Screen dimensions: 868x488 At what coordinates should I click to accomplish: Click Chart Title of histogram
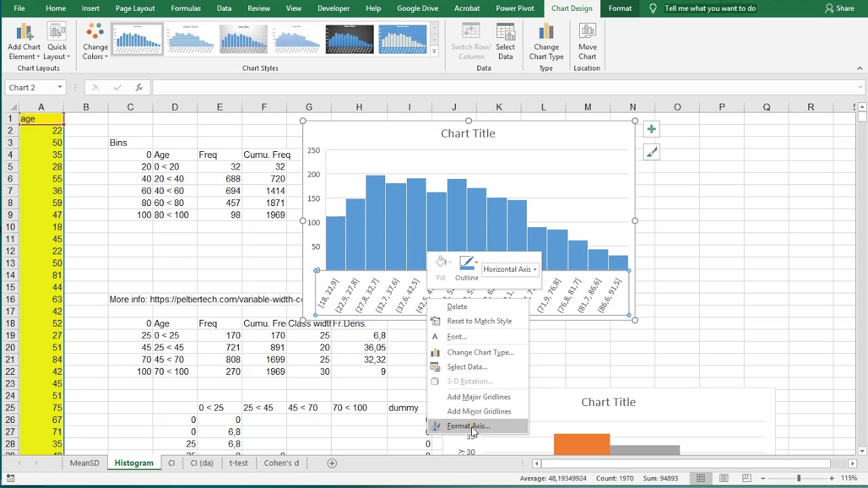[x=468, y=134]
